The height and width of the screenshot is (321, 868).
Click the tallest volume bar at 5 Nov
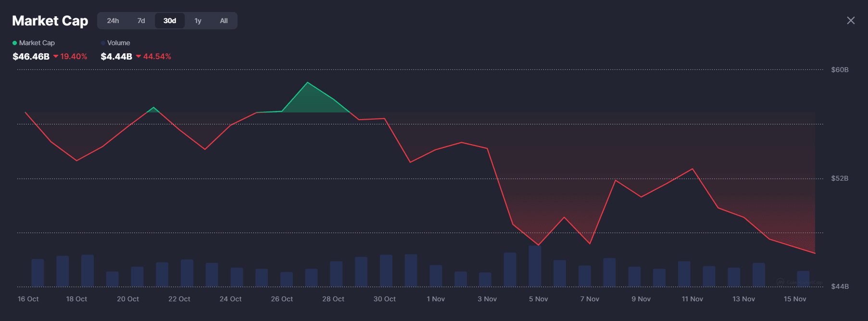[x=535, y=266]
